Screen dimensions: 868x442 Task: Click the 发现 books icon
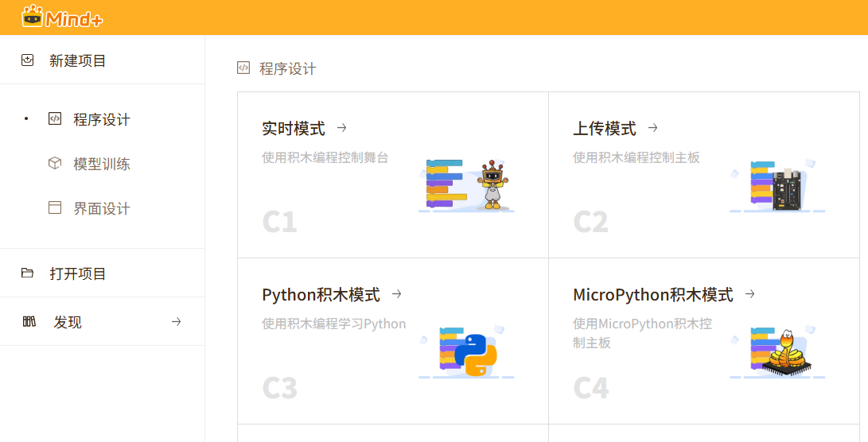[x=29, y=322]
